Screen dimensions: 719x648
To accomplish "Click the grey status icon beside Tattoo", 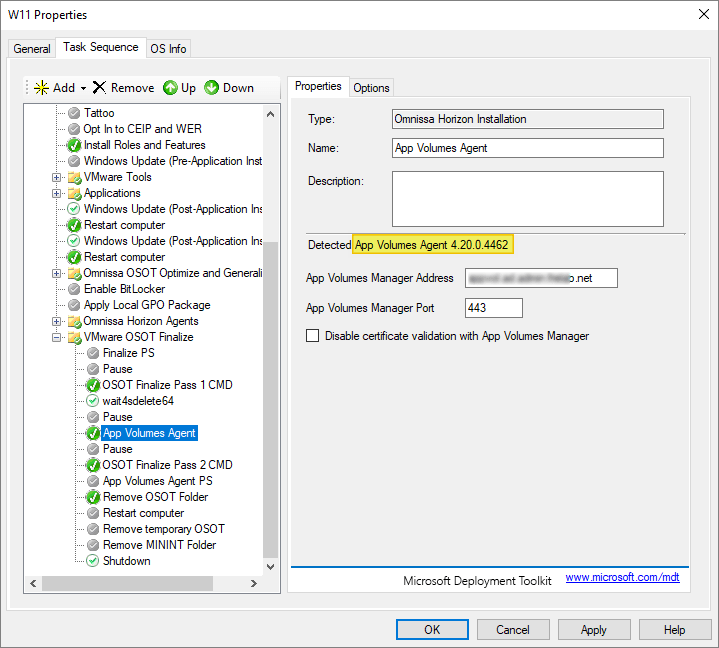I will [x=74, y=113].
